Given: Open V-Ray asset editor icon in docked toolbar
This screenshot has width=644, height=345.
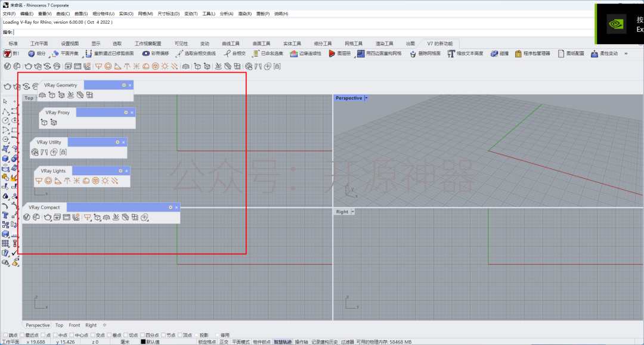Looking at the screenshot, I should click(7, 67).
